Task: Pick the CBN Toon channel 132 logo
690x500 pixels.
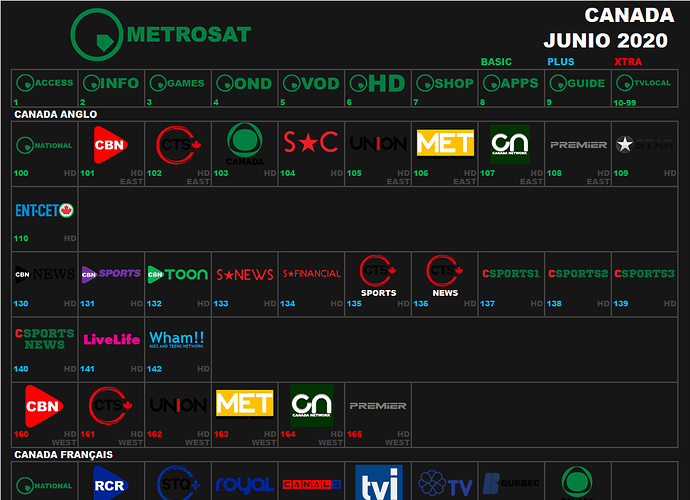Action: coord(178,273)
